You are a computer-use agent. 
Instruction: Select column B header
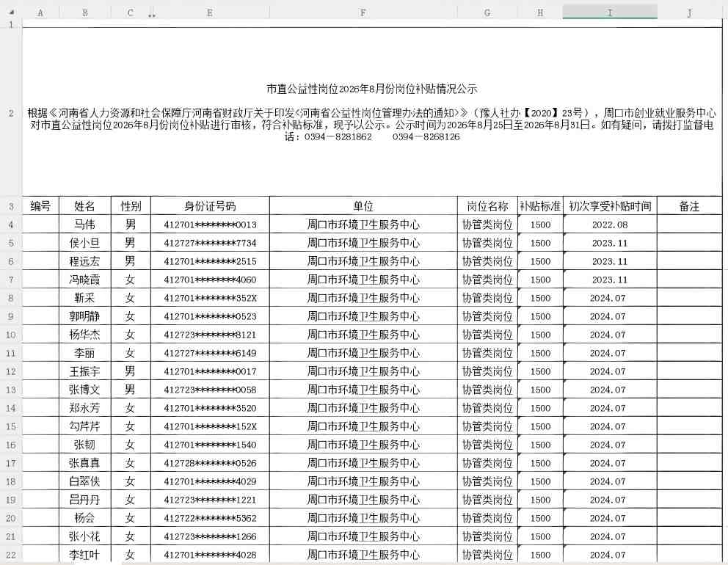[x=85, y=12]
